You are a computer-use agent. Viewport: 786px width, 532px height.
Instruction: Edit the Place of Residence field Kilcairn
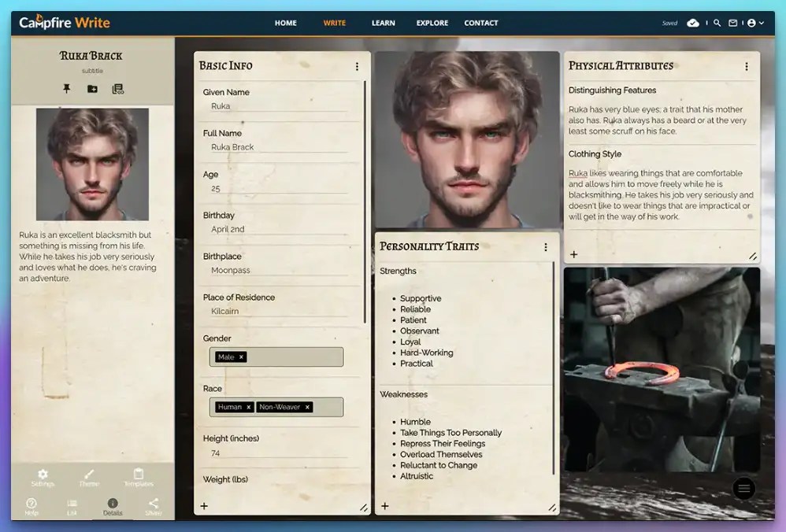pos(279,312)
